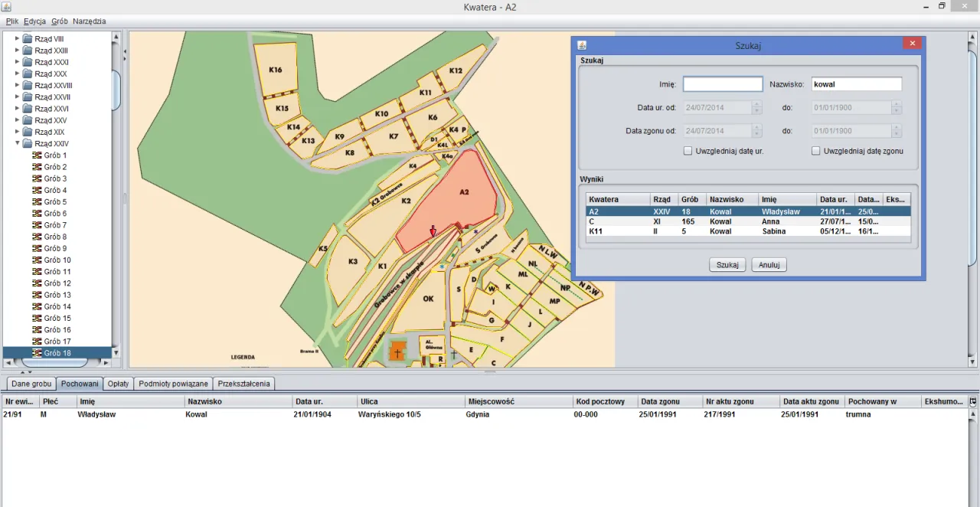Click the red grave marker on the map
The image size is (980, 507).
(x=433, y=231)
